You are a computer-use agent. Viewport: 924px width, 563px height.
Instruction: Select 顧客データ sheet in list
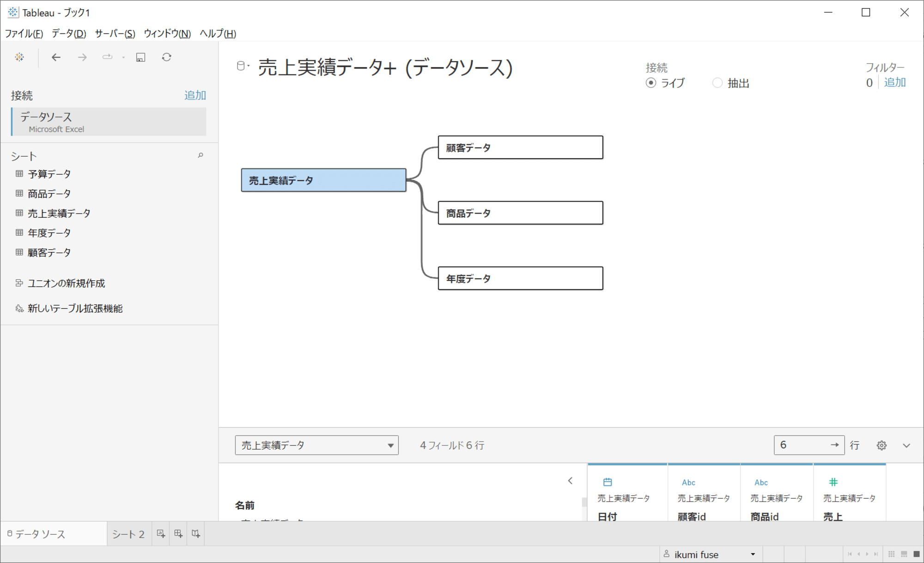point(49,252)
